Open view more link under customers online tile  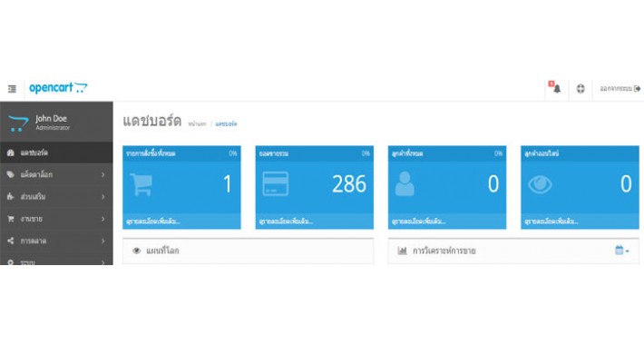(551, 222)
